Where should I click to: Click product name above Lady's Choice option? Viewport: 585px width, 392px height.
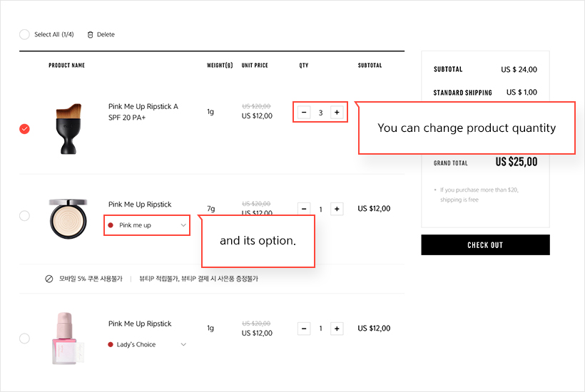140,324
